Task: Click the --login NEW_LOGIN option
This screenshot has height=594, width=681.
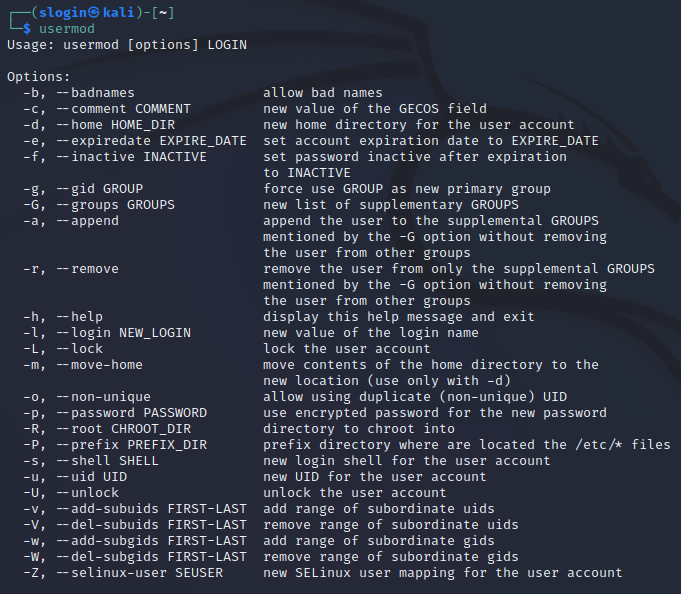Action: [124, 333]
